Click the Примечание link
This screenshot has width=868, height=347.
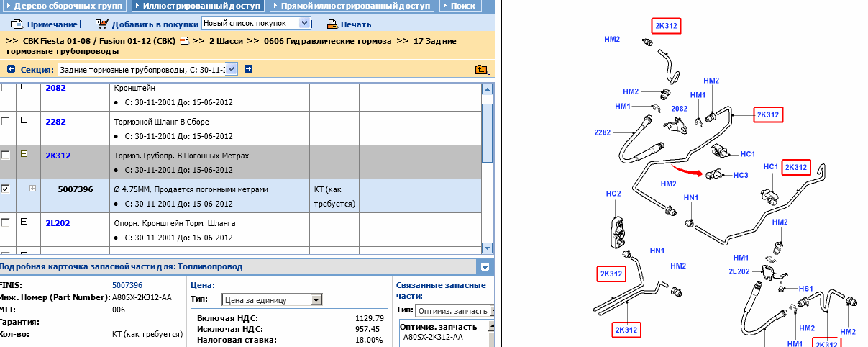pos(51,24)
